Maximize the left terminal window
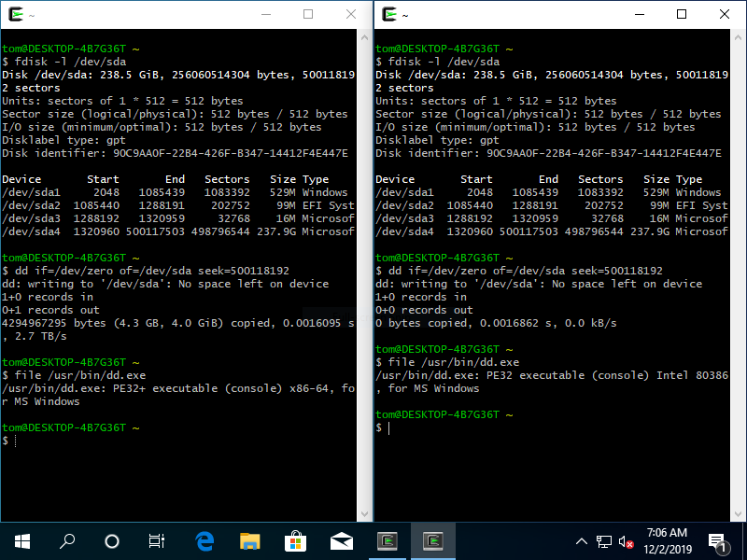This screenshot has height=560, width=747. click(308, 14)
